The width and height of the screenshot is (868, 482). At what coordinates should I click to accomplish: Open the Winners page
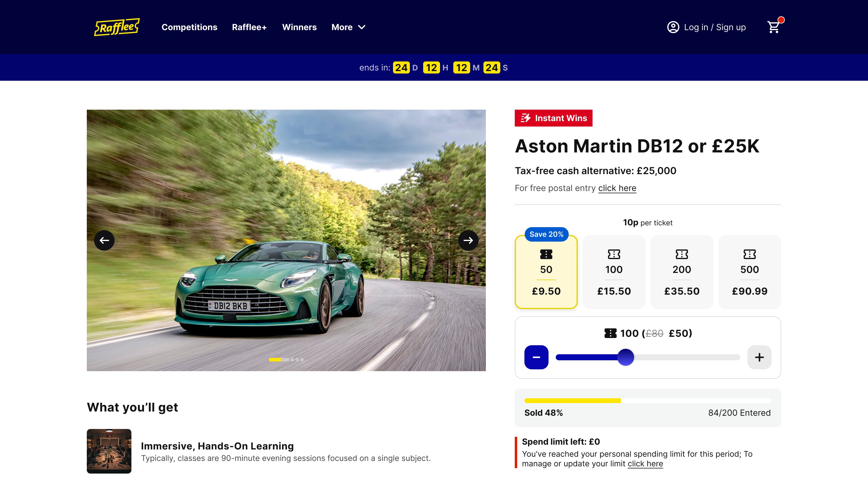(299, 27)
